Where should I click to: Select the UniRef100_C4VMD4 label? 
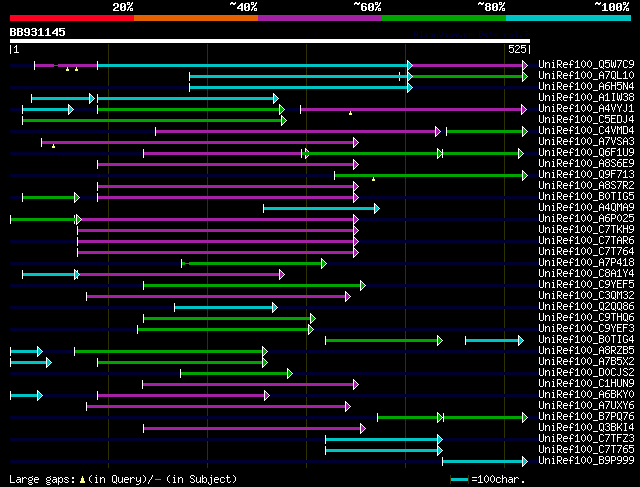coord(586,131)
